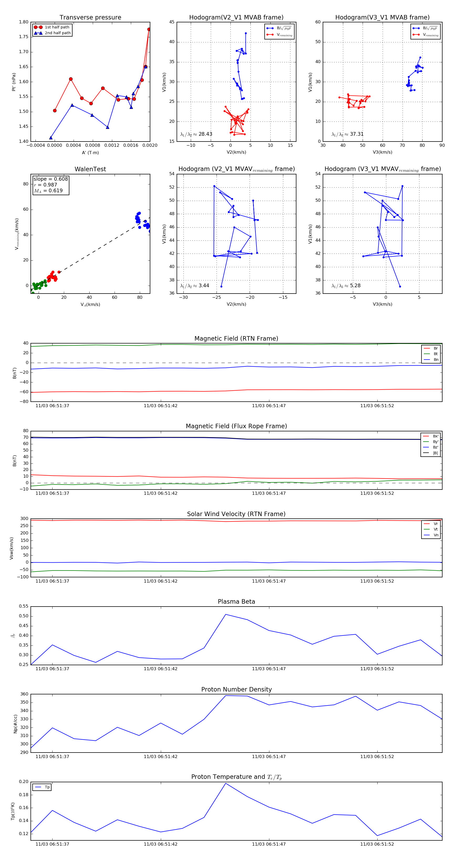Click the 'Solar Wind Velocity (RTN Frame)' title
The height and width of the screenshot is (868, 473).
[x=236, y=514]
